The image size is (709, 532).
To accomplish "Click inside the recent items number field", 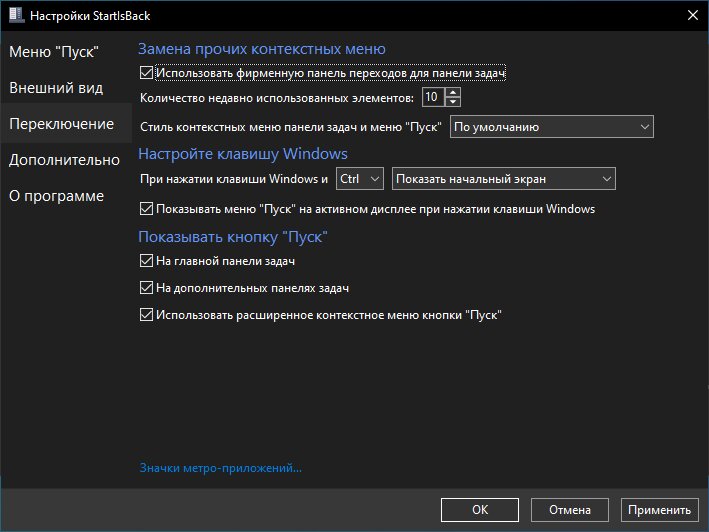I will pos(433,97).
